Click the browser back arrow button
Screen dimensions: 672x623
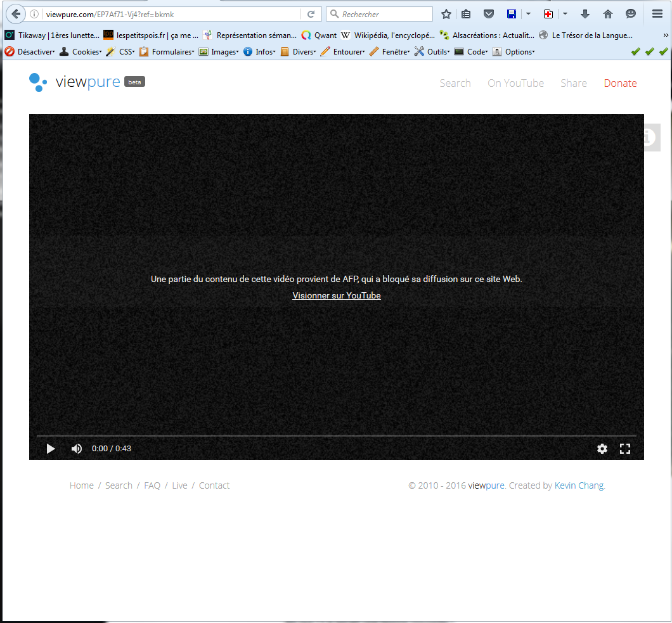(15, 14)
